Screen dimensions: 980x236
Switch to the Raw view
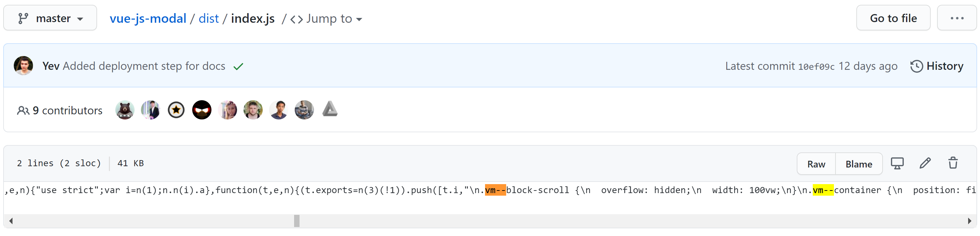point(816,164)
